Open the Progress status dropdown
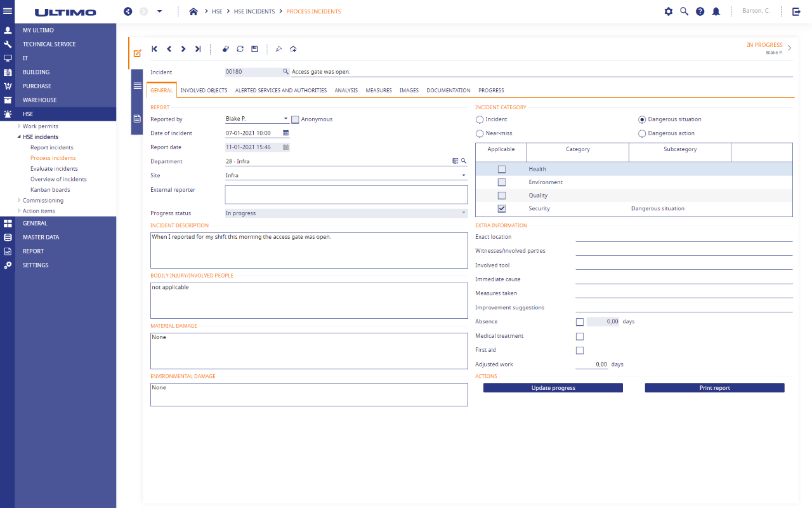This screenshot has height=508, width=812. click(464, 213)
